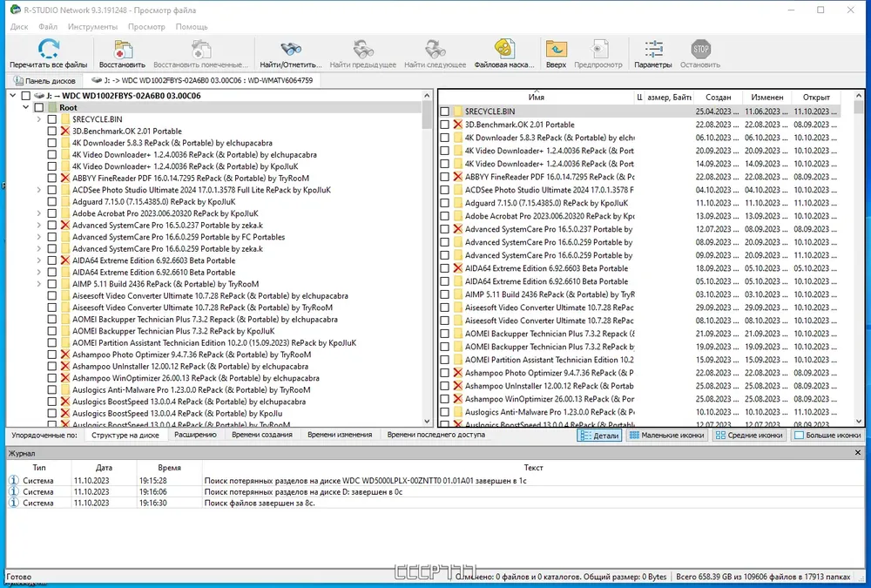Check 3D.Benchmark.OK checkbox in file list
This screenshot has height=588, width=871.
click(444, 125)
